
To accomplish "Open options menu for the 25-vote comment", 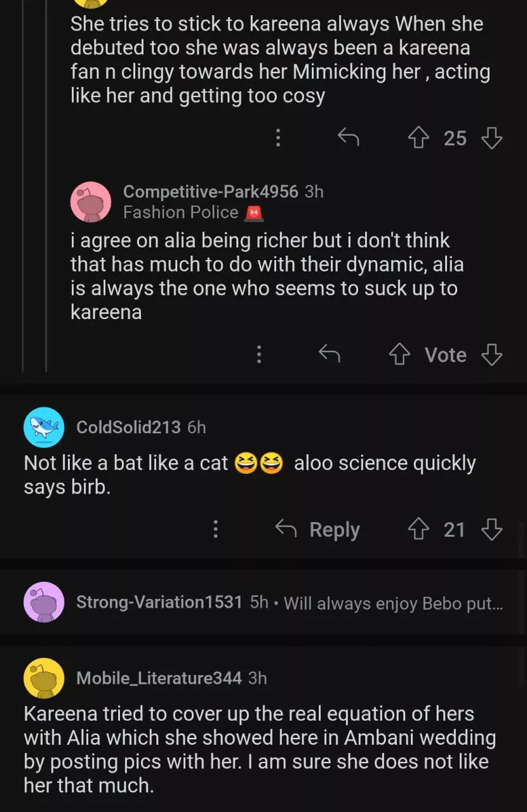I will pyautogui.click(x=277, y=138).
